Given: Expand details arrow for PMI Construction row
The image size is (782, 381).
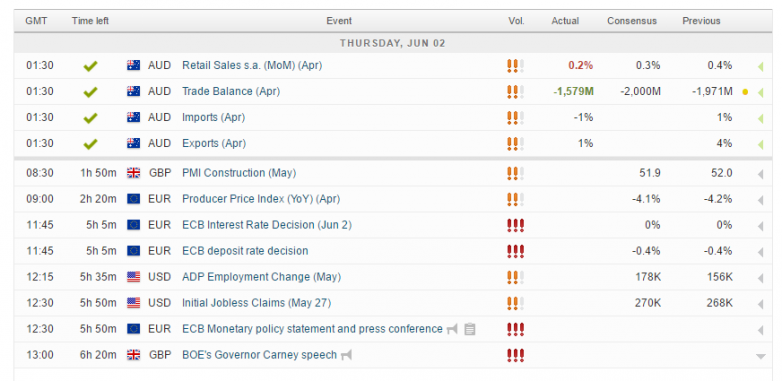Looking at the screenshot, I should [761, 174].
